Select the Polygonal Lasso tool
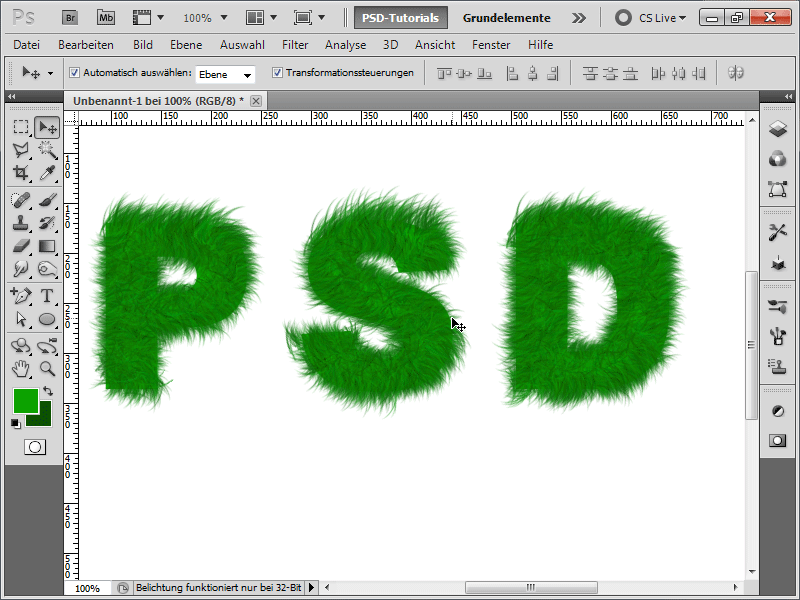 [x=21, y=149]
